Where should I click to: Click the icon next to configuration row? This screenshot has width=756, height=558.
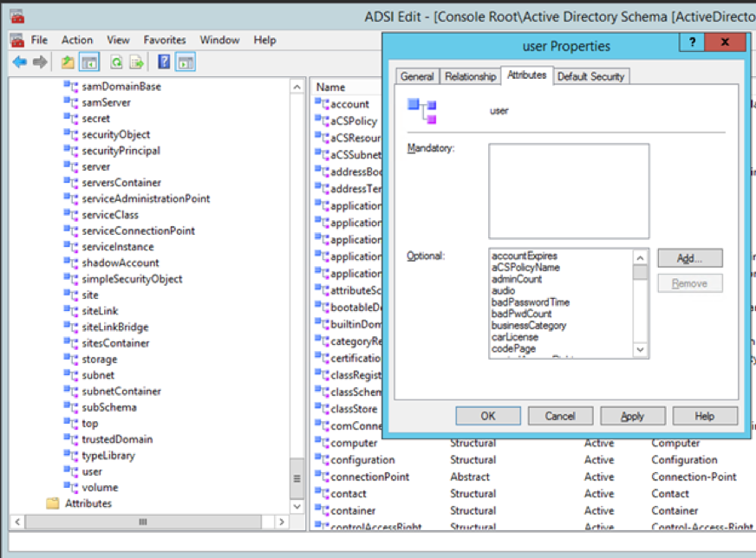[322, 460]
